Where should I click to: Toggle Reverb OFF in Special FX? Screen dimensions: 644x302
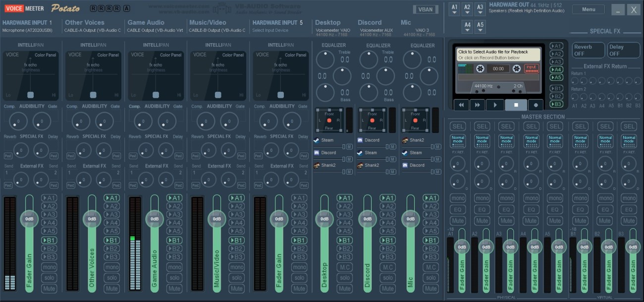(x=588, y=50)
